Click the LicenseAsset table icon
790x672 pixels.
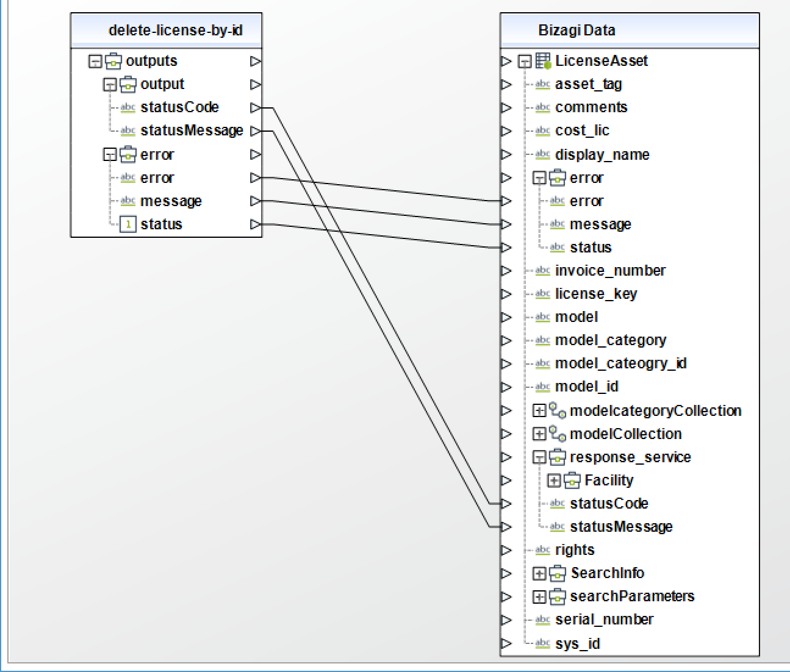(x=543, y=61)
